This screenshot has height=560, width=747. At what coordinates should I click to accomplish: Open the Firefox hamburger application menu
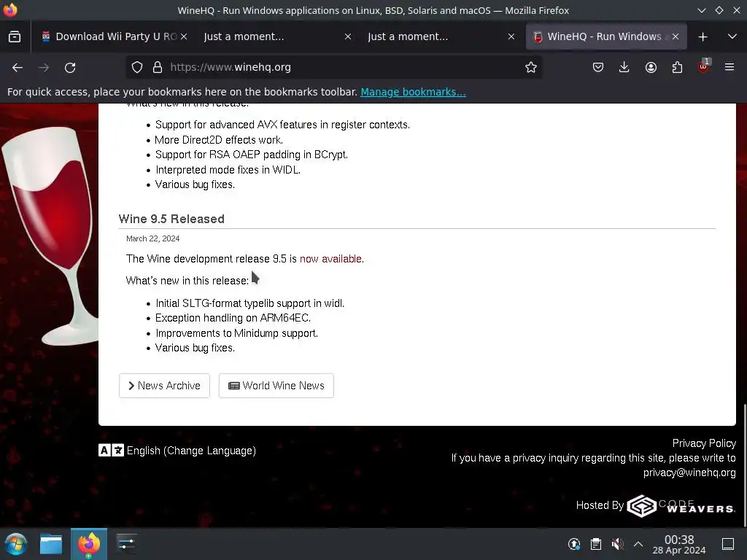[x=729, y=68]
